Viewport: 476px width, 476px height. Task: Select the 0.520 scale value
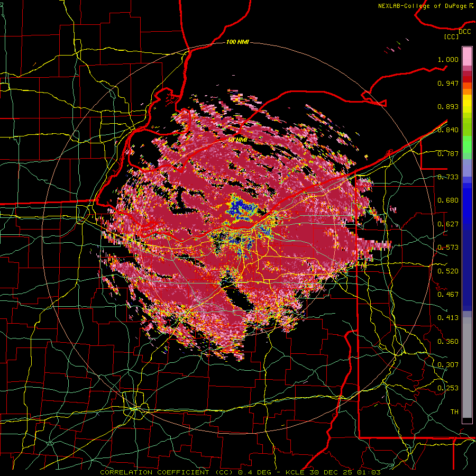(448, 271)
